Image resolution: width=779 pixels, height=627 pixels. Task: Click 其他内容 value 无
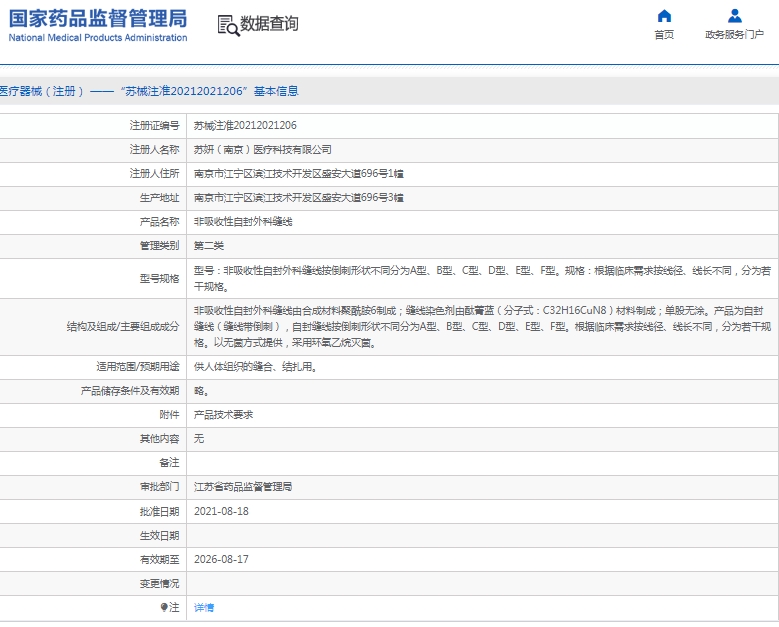click(x=199, y=438)
